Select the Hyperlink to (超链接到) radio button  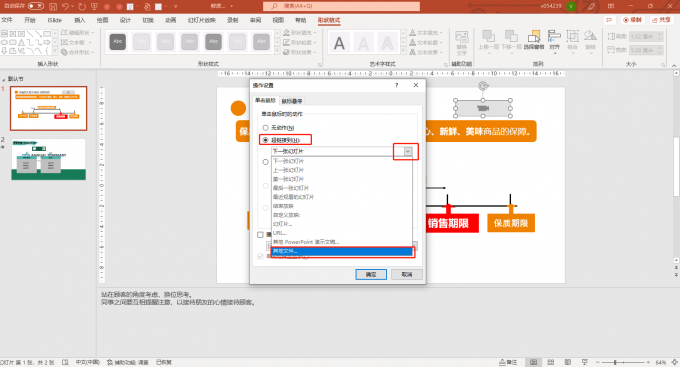[265, 140]
